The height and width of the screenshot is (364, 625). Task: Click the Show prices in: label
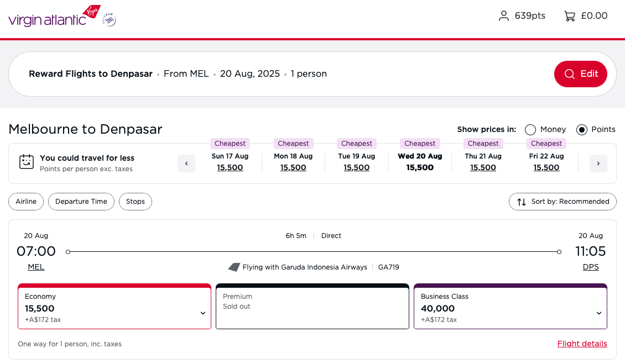coord(487,129)
